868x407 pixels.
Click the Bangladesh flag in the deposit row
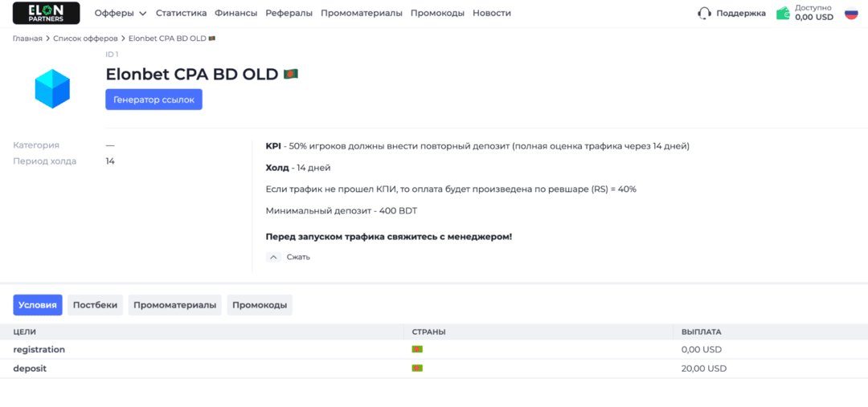point(417,368)
